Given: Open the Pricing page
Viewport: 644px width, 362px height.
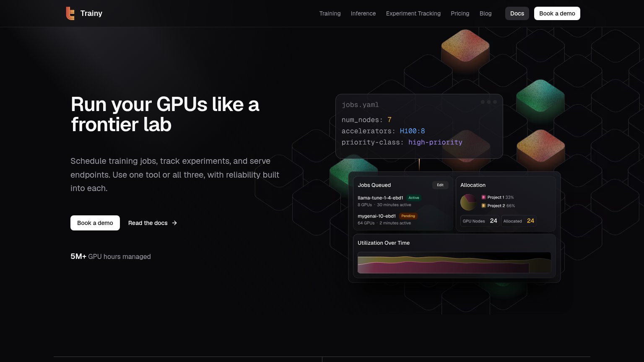Looking at the screenshot, I should click(x=460, y=13).
